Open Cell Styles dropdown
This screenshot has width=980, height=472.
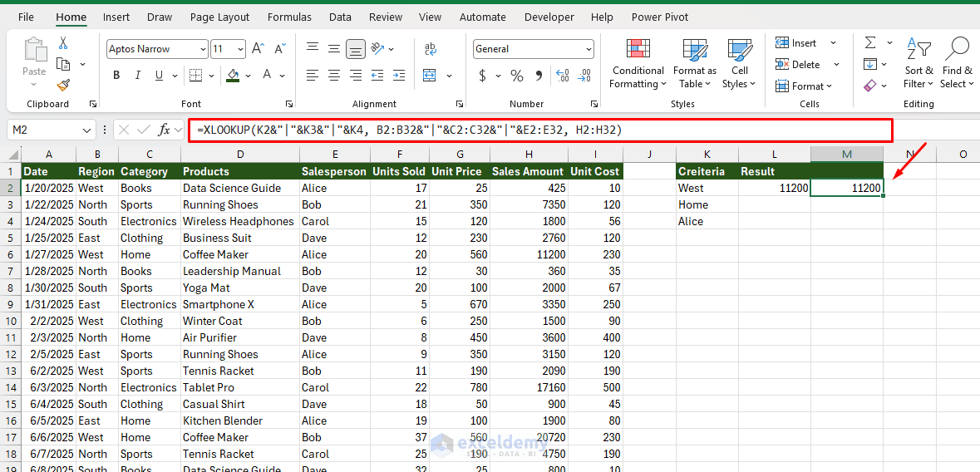[740, 63]
